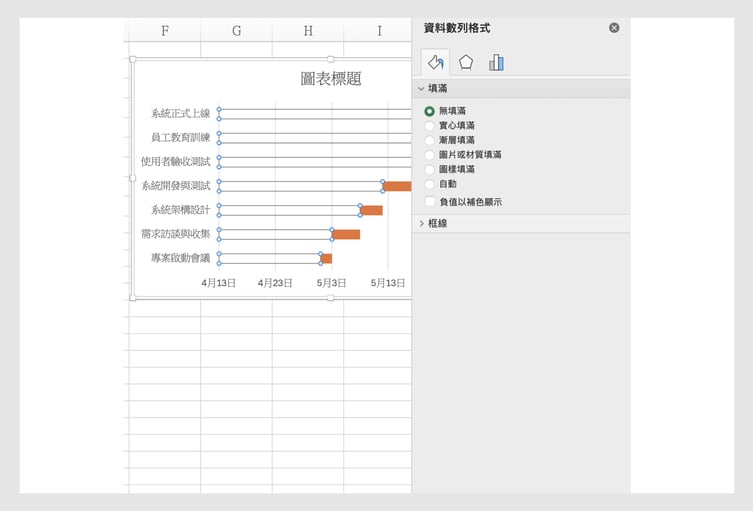Click the chart's bottom-left resize handle

(133, 298)
